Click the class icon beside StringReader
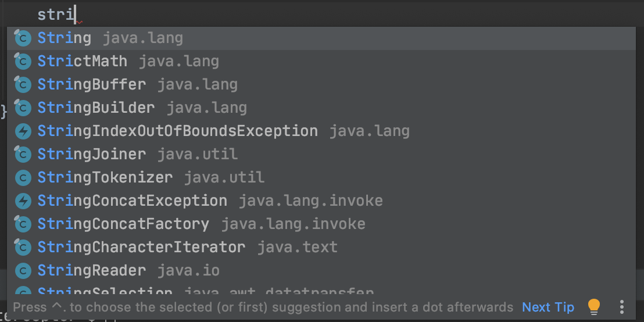This screenshot has height=322, width=644. click(x=23, y=271)
